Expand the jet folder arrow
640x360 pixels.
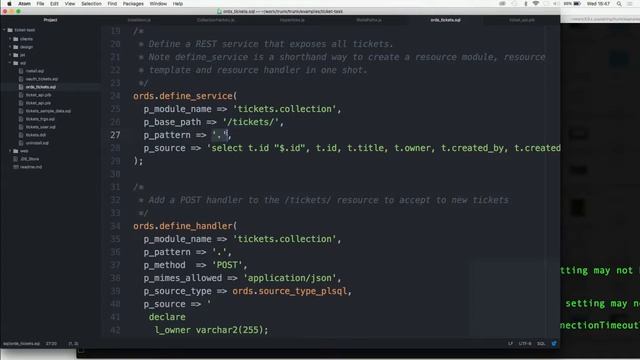pos(10,55)
